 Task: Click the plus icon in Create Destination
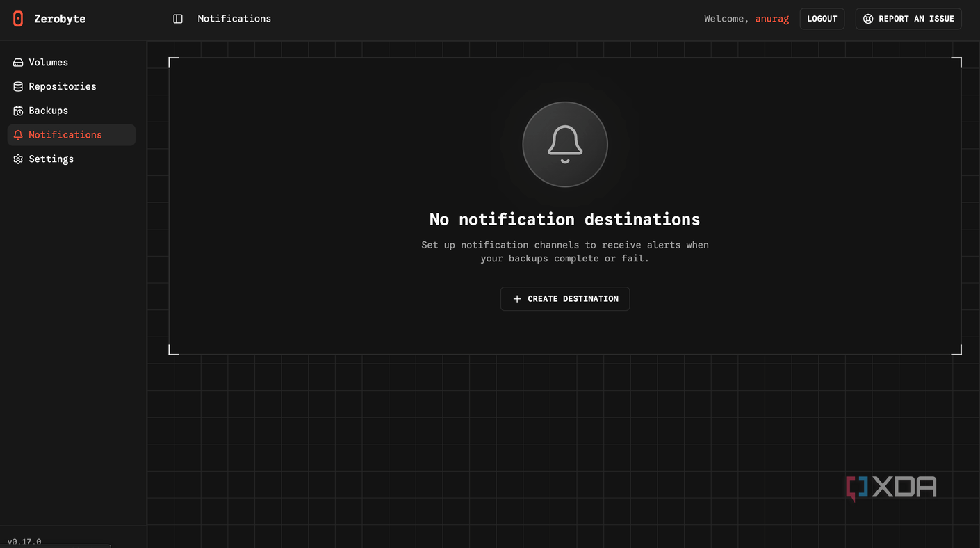(x=516, y=299)
